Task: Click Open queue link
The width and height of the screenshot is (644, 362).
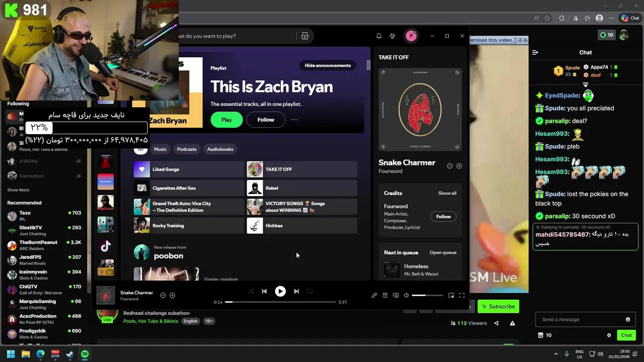Action: [443, 252]
